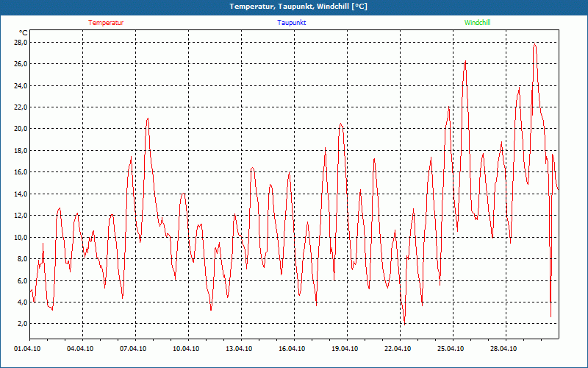
Task: Click the °C unit label on the axis
Action: pyautogui.click(x=24, y=33)
